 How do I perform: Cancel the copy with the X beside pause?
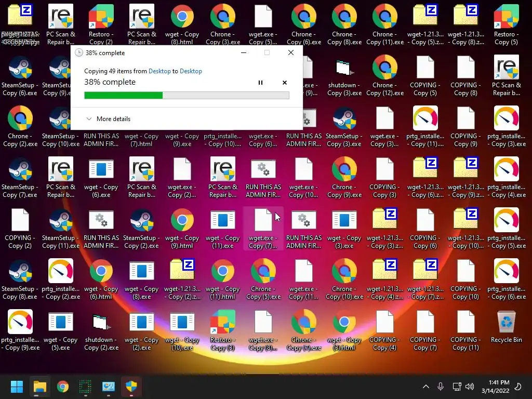[x=284, y=83]
